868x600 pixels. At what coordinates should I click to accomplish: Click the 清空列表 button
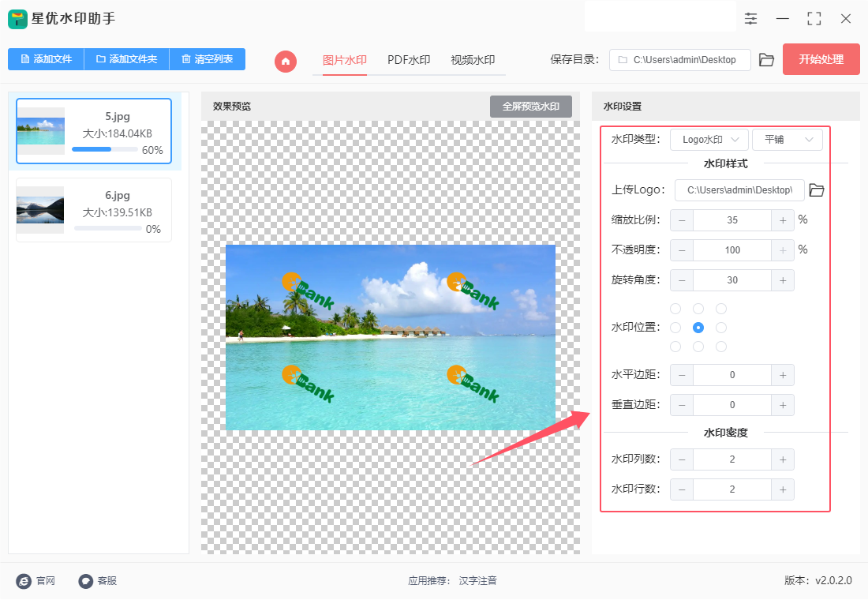[x=207, y=59]
